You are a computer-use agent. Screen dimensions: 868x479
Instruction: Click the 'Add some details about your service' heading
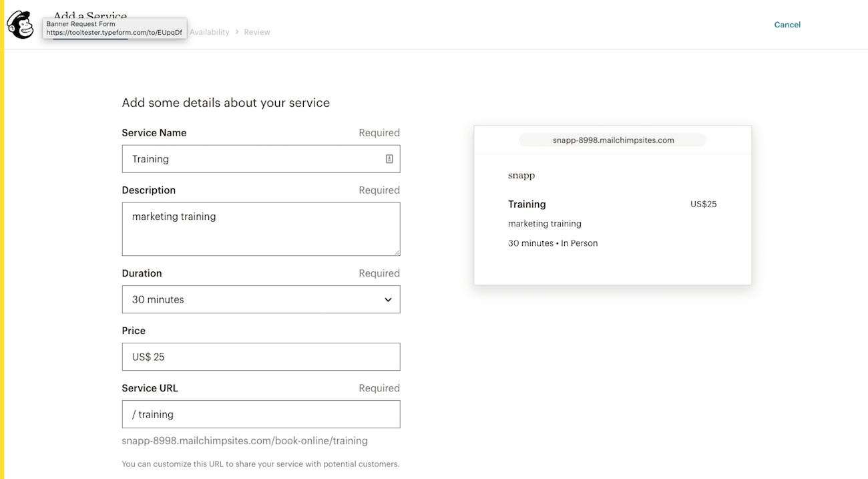click(x=226, y=103)
